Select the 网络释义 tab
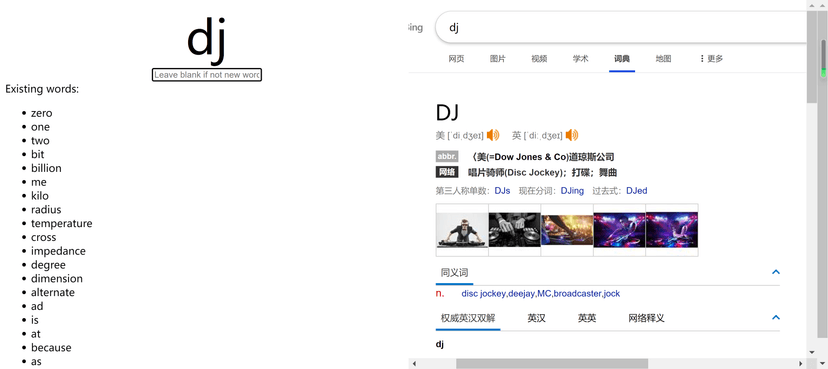The height and width of the screenshot is (369, 828). [646, 318]
